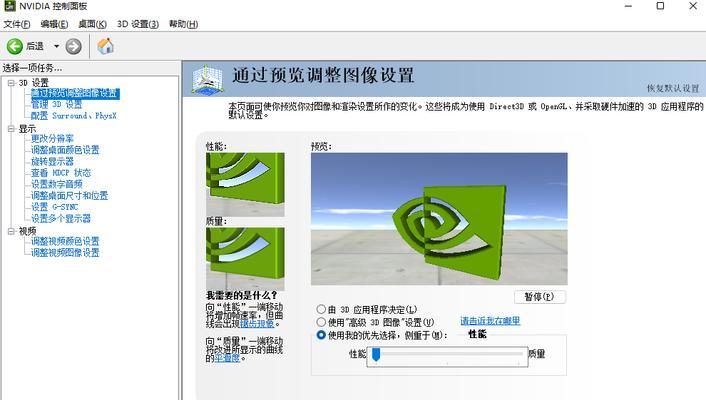Open 设置数字音频 tree item
This screenshot has width=706, height=400.
click(56, 184)
